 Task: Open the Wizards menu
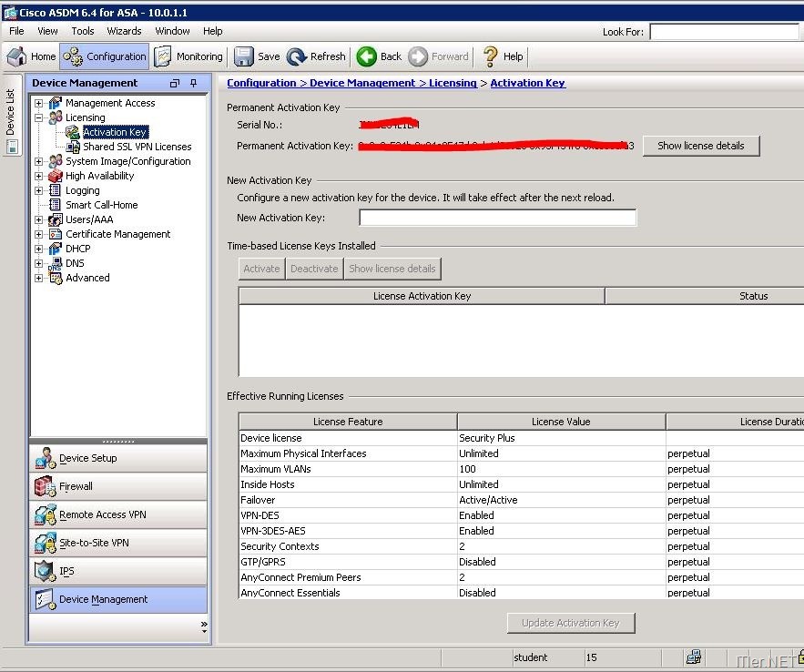124,31
